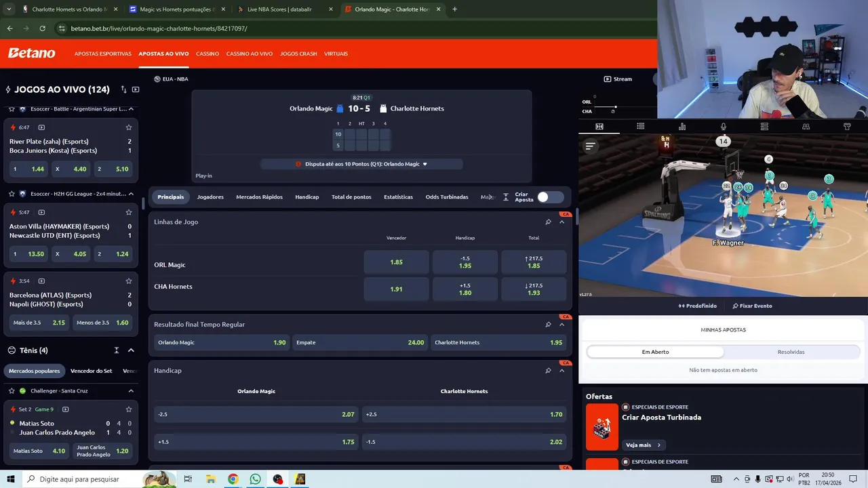Open a new browser tab
868x488 pixels.
coord(454,9)
